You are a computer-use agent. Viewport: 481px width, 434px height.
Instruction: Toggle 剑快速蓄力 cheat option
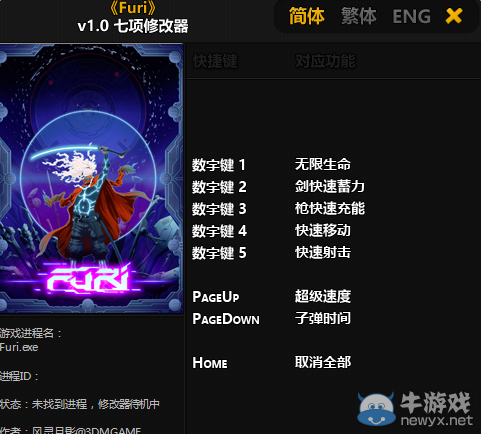click(x=330, y=186)
